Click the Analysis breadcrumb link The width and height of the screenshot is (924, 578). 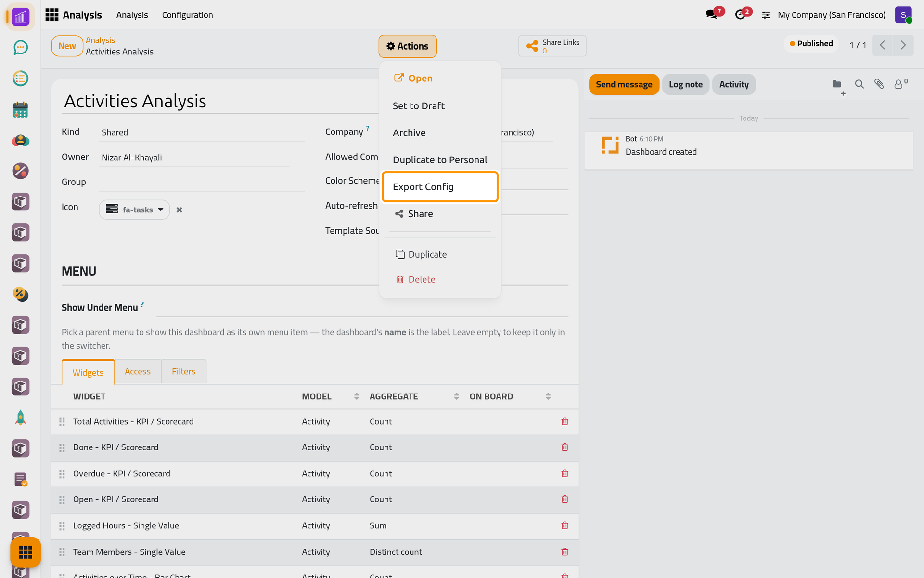(x=100, y=40)
